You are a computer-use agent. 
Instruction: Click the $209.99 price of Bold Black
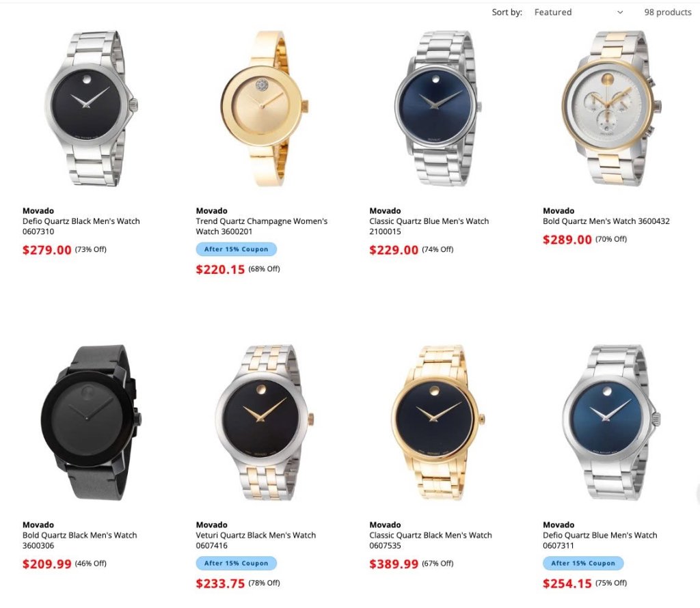tap(47, 564)
